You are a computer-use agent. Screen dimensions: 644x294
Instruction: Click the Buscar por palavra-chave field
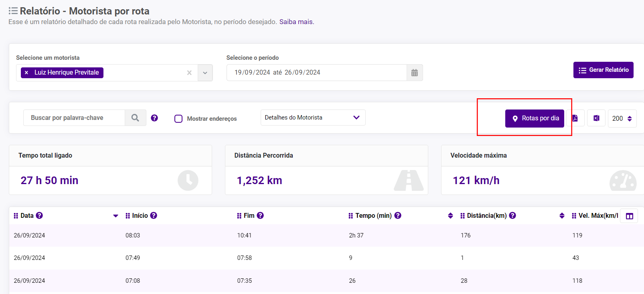[x=74, y=118]
